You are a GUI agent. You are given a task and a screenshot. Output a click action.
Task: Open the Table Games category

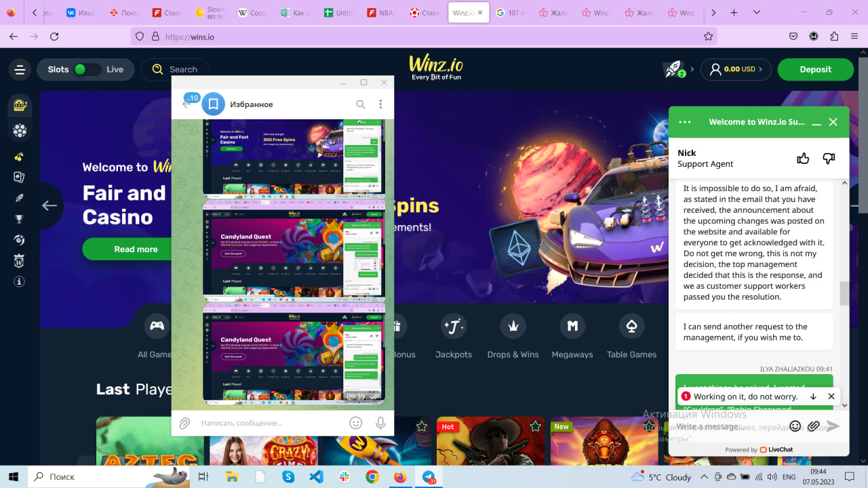(x=631, y=336)
